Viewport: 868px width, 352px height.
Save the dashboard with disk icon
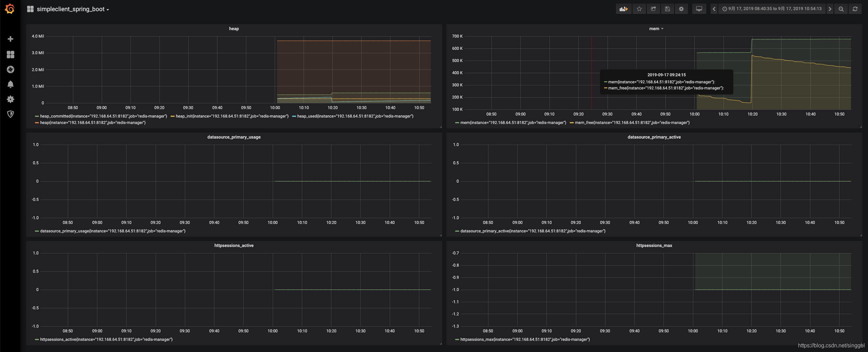click(667, 9)
